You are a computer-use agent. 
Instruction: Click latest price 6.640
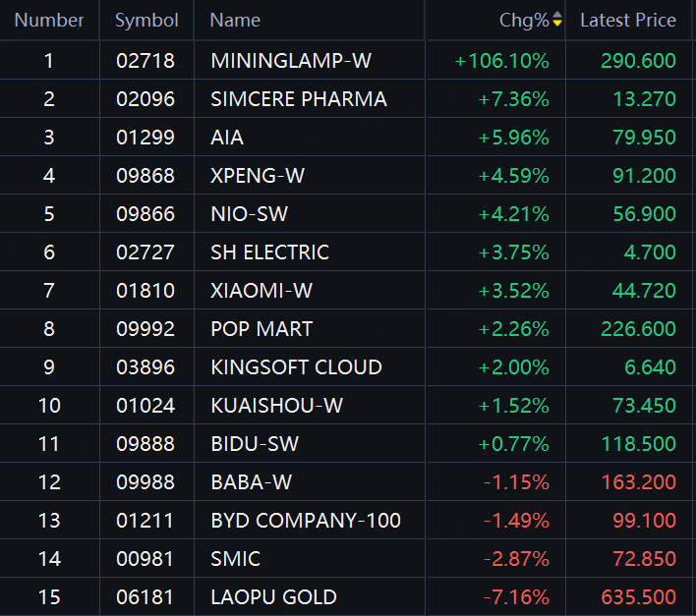650,367
